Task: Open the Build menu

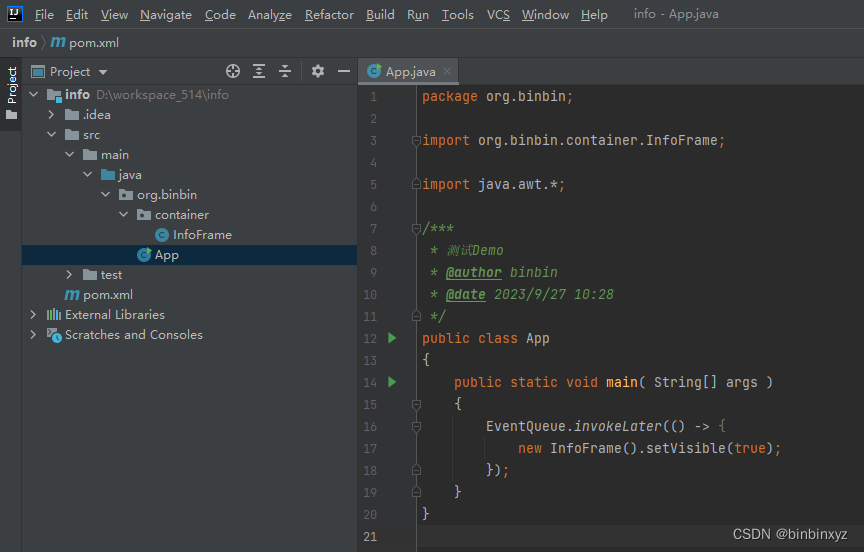Action: pos(380,15)
